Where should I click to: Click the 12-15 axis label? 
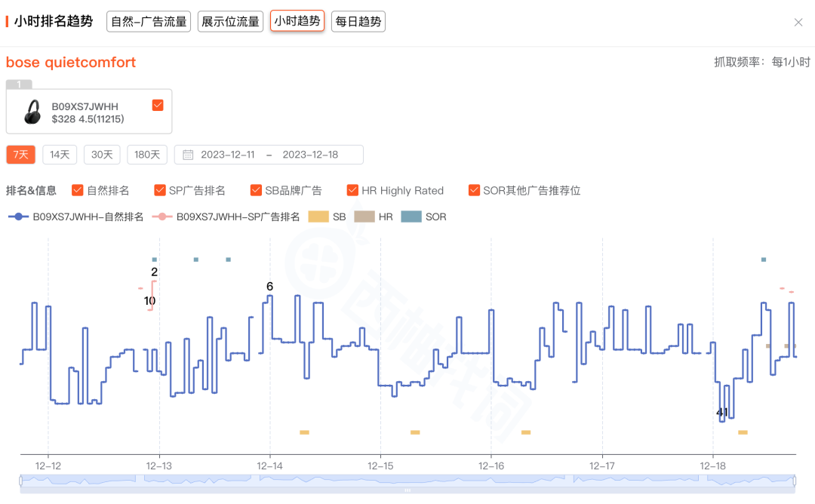tap(380, 466)
